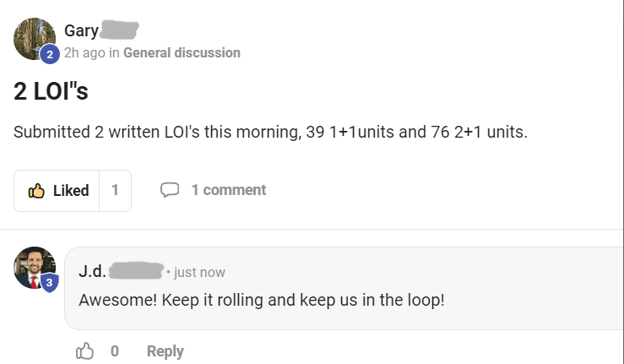View who liked the post via count 1
624x364 pixels.
pyautogui.click(x=115, y=191)
